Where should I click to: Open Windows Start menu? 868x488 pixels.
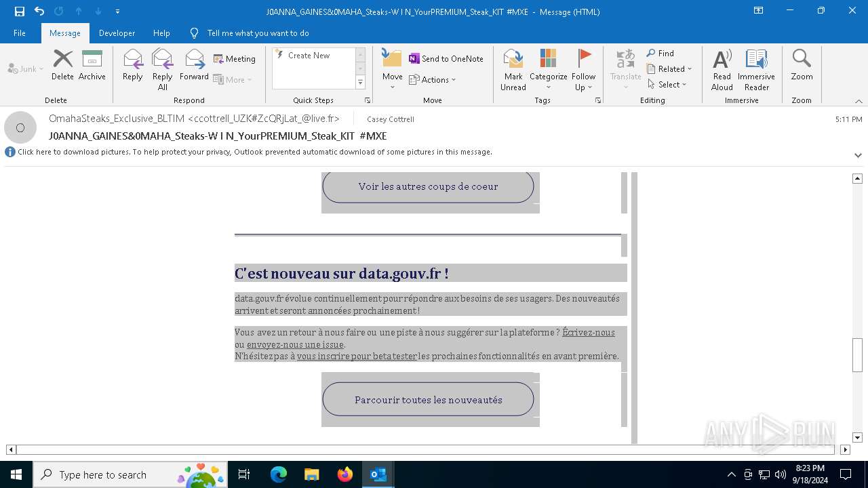coord(16,474)
